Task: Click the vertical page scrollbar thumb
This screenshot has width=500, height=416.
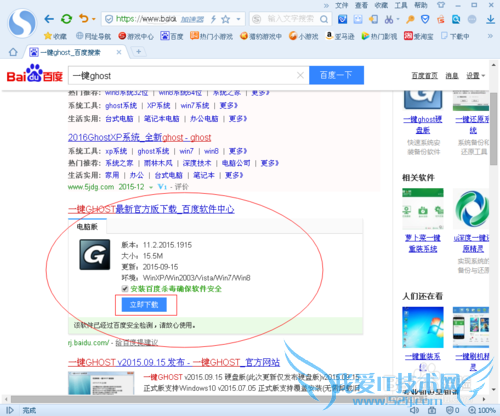Action: pos(493,128)
